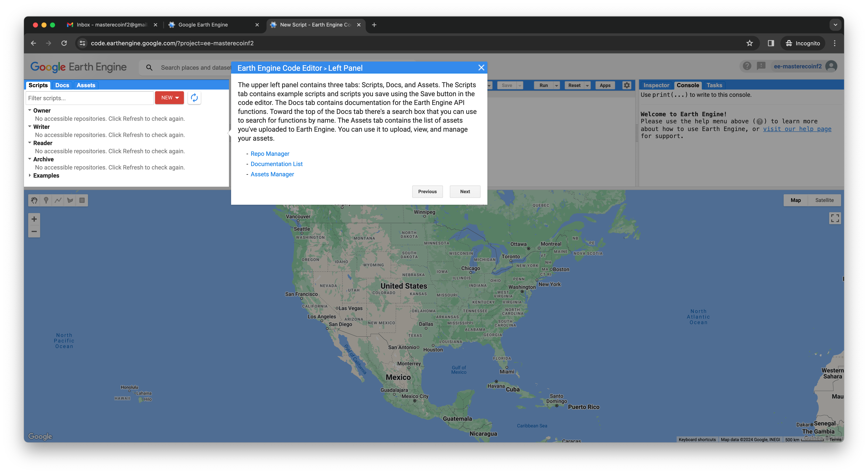Collapse the Owner repository section
Image resolution: width=868 pixels, height=474 pixels.
pos(30,110)
